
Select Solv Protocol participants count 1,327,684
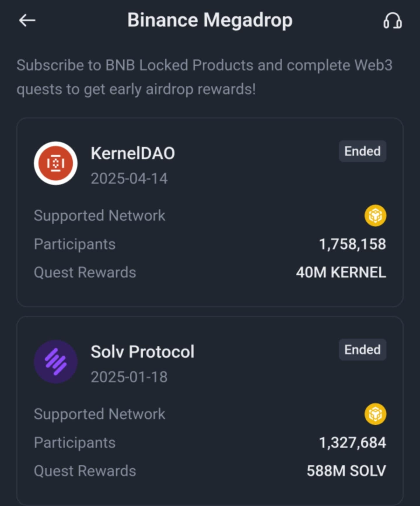coord(352,442)
